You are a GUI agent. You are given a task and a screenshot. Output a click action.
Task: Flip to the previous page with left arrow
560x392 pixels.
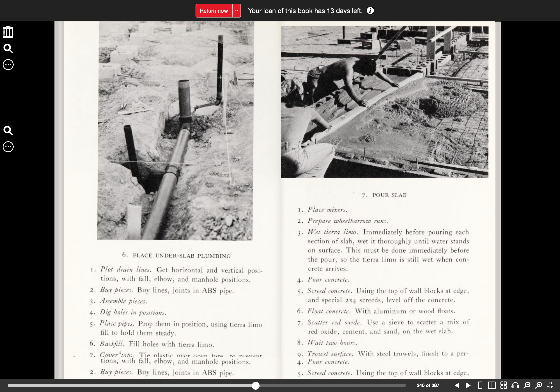[457, 385]
